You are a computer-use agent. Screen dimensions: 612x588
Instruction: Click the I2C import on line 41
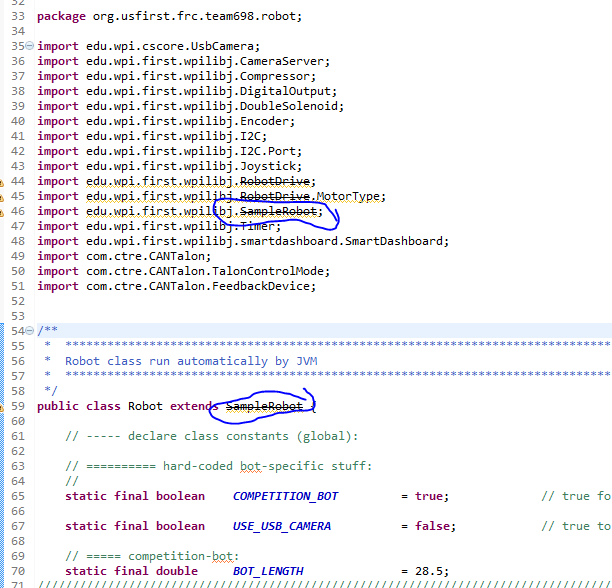[152, 136]
